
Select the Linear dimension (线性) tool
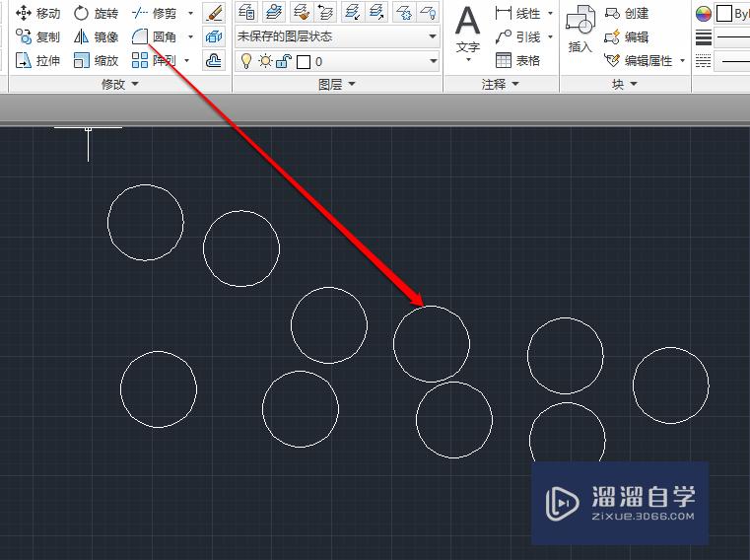pyautogui.click(x=518, y=14)
